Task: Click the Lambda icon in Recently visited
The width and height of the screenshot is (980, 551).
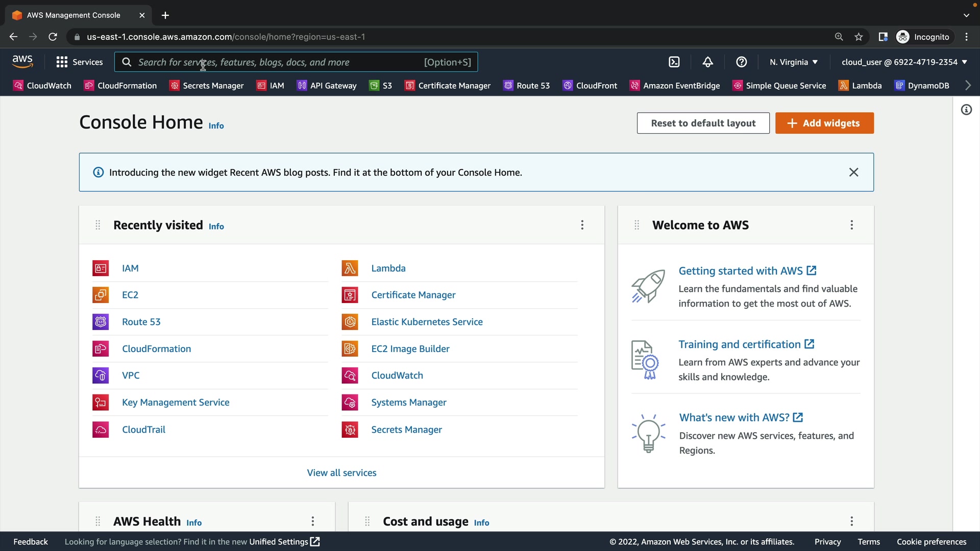Action: (350, 268)
